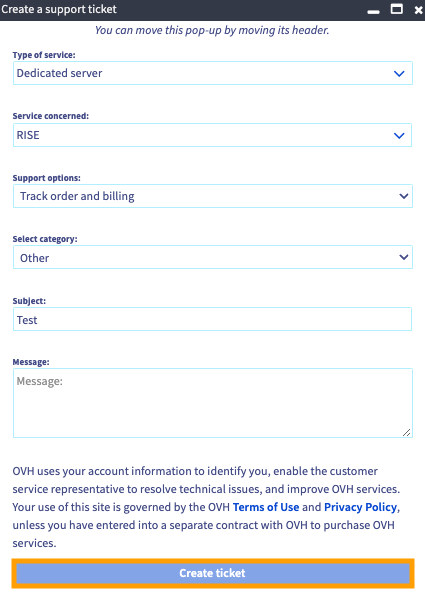Image resolution: width=425 pixels, height=595 pixels.
Task: Close the Create a support ticket pop-up
Action: (418, 10)
